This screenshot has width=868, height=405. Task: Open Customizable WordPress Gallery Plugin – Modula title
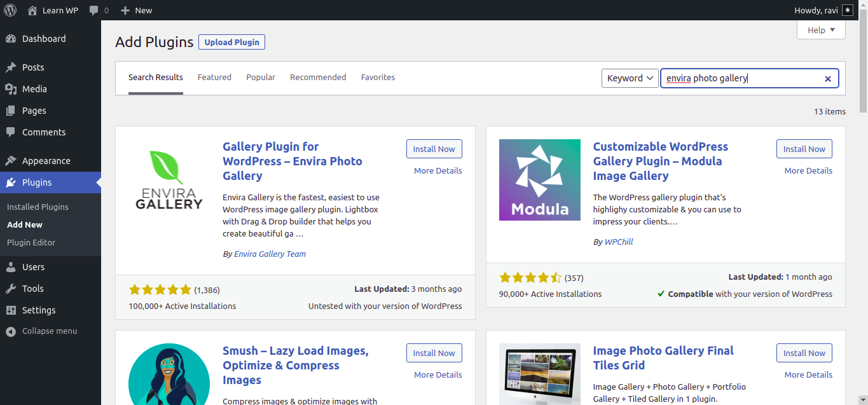coord(661,161)
